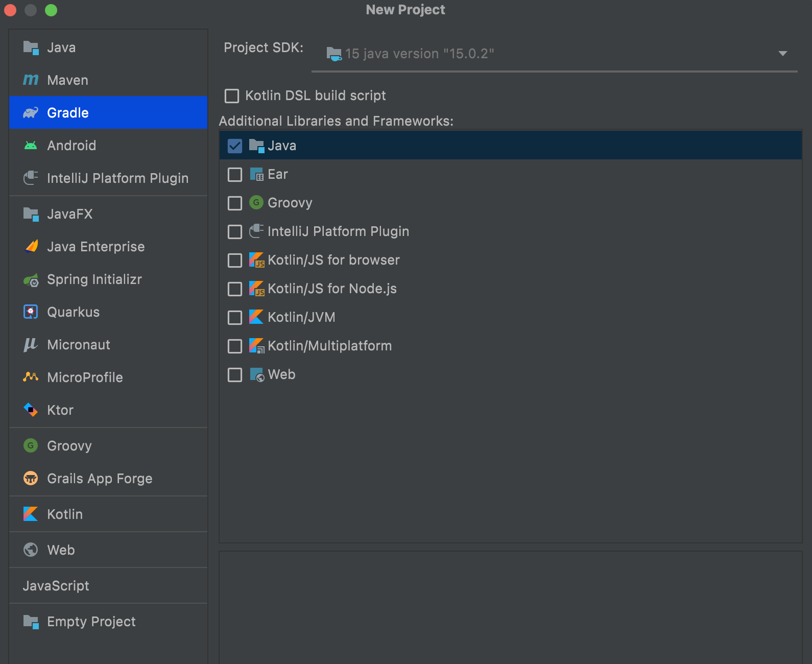The image size is (812, 664).
Task: Click the 'JavaFX' label
Action: tap(70, 214)
